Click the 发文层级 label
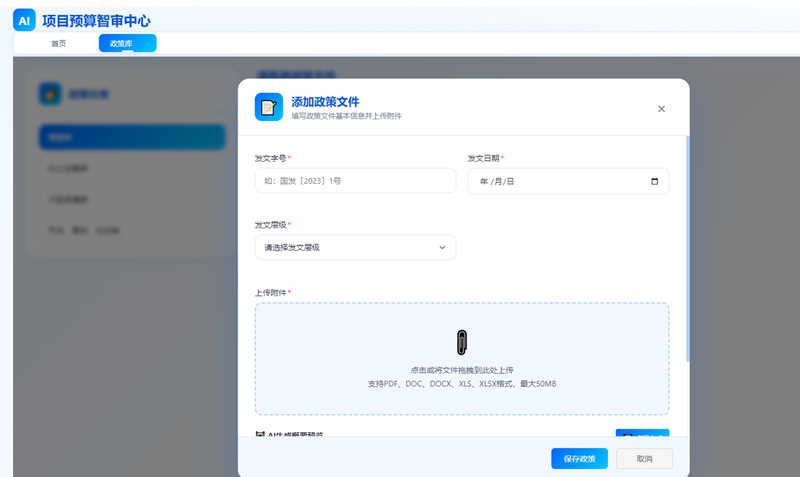This screenshot has height=477, width=800. point(271,224)
